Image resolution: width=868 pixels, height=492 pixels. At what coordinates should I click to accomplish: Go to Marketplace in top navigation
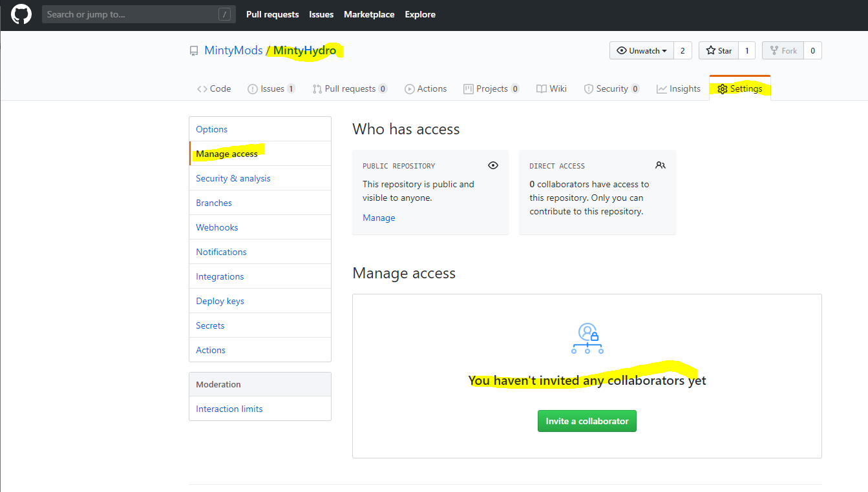pos(369,14)
